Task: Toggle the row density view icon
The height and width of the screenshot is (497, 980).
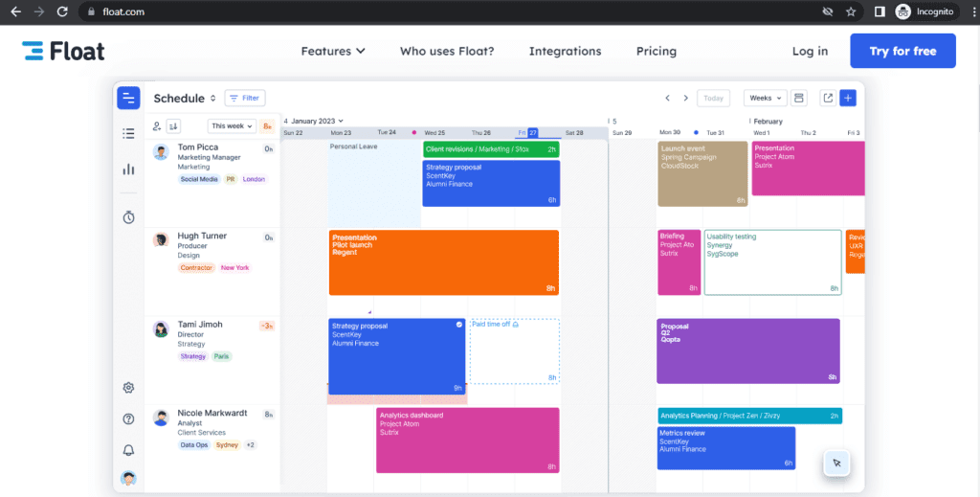Action: 798,98
